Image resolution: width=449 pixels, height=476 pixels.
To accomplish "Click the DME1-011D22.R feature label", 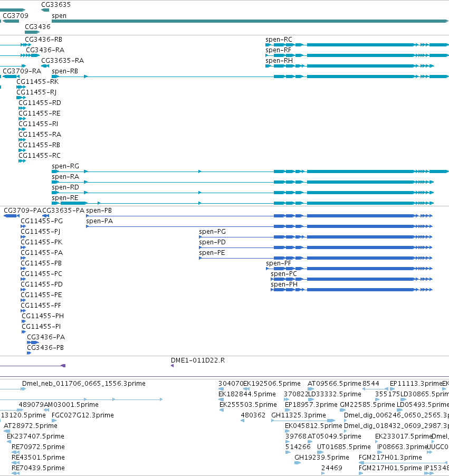I will pyautogui.click(x=198, y=360).
